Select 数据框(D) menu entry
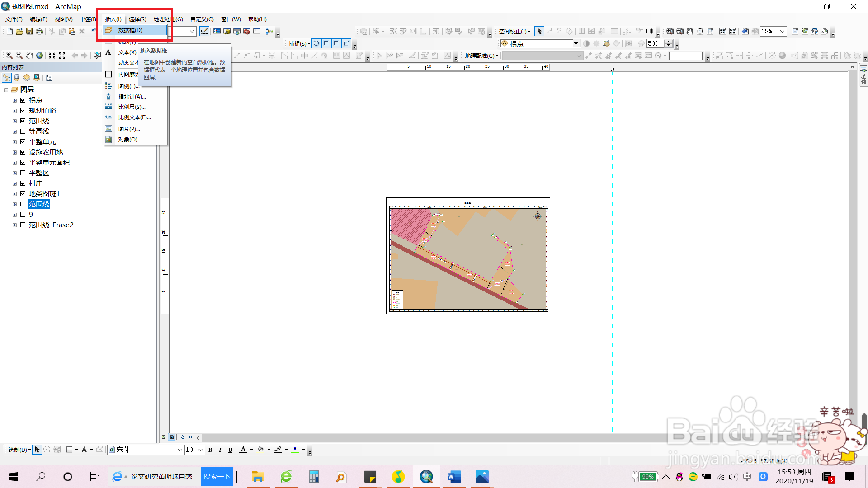 pos(130,30)
